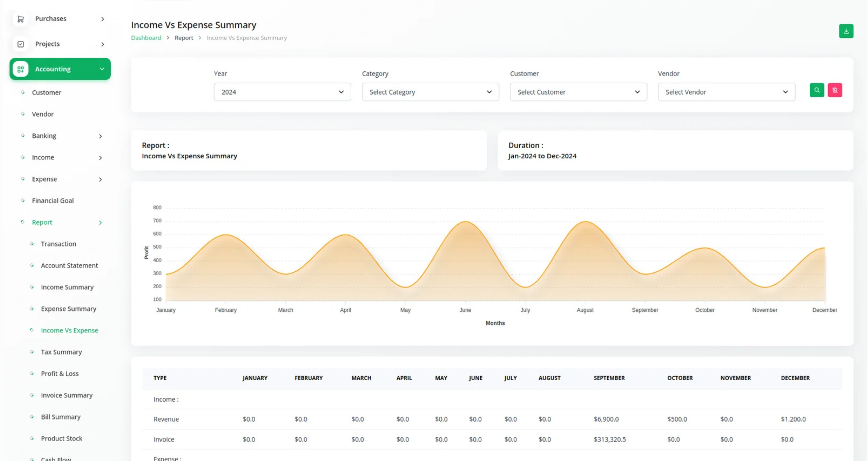Open the Select Vendor dropdown

pyautogui.click(x=726, y=92)
